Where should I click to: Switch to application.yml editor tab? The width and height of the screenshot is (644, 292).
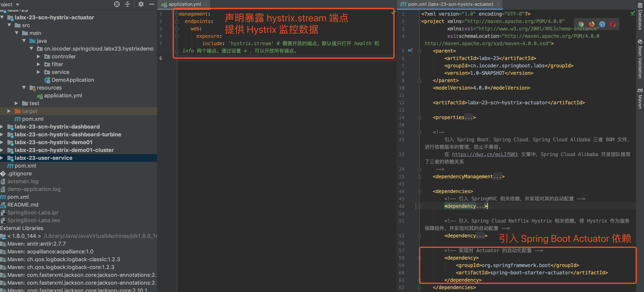click(184, 4)
